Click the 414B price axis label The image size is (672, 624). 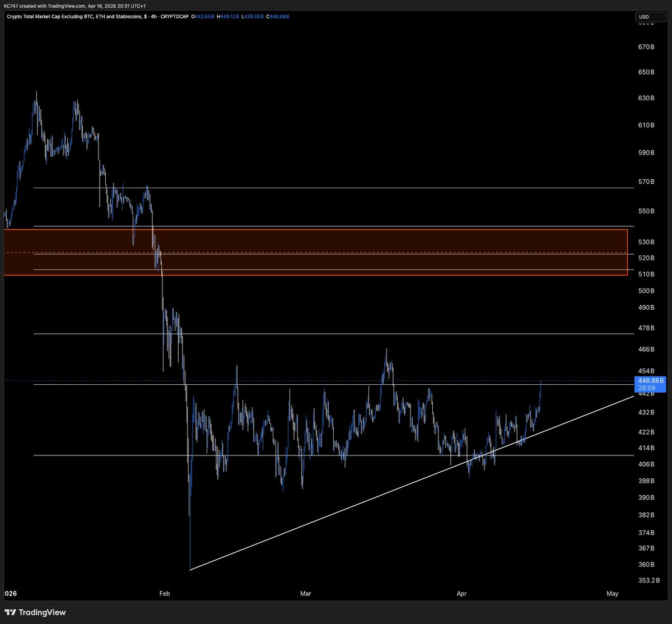click(646, 448)
